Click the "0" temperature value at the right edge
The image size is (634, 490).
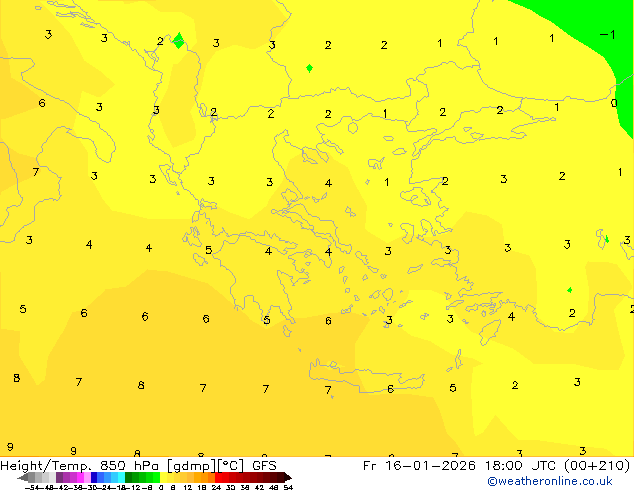[x=614, y=103]
